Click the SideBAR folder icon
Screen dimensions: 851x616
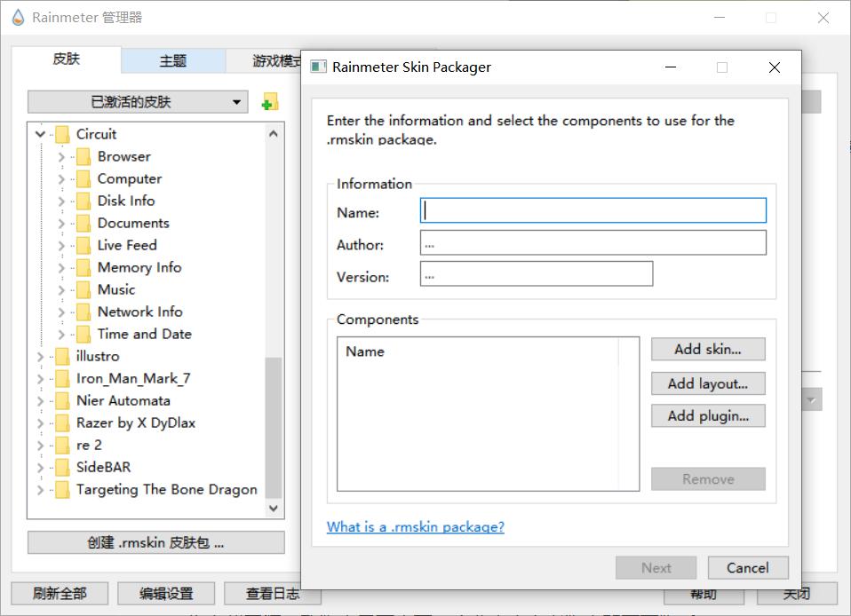pyautogui.click(x=61, y=468)
